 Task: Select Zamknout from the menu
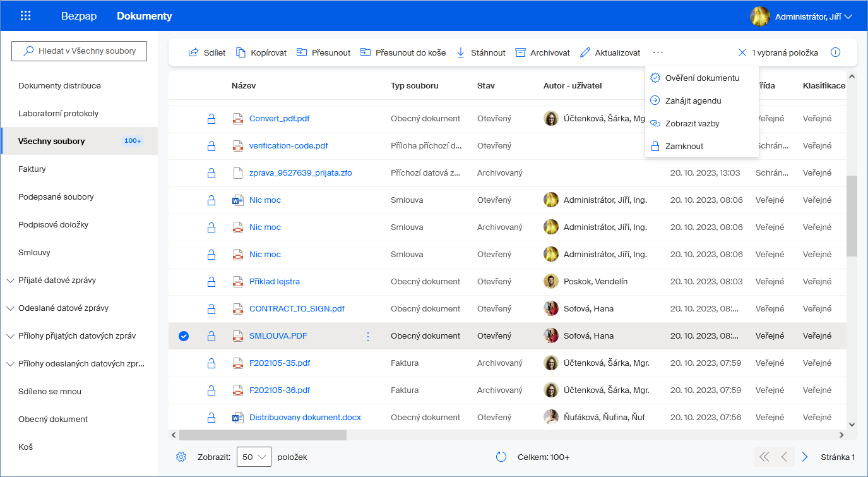(702, 146)
